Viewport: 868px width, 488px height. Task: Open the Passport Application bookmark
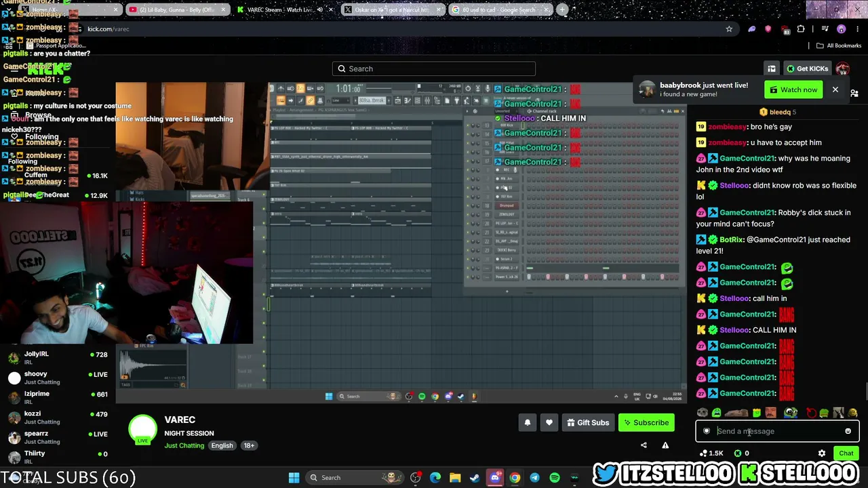click(x=56, y=45)
